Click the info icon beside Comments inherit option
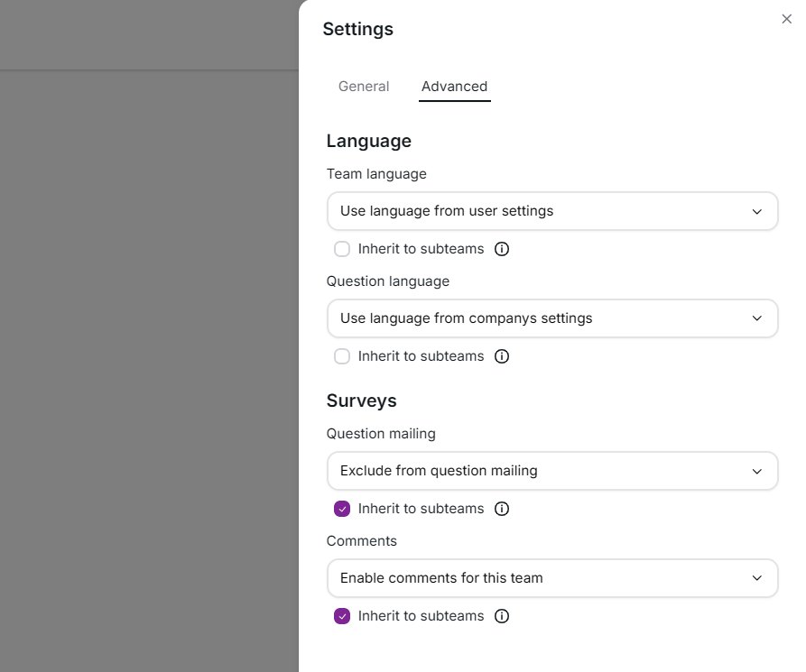This screenshot has height=672, width=806. (502, 616)
